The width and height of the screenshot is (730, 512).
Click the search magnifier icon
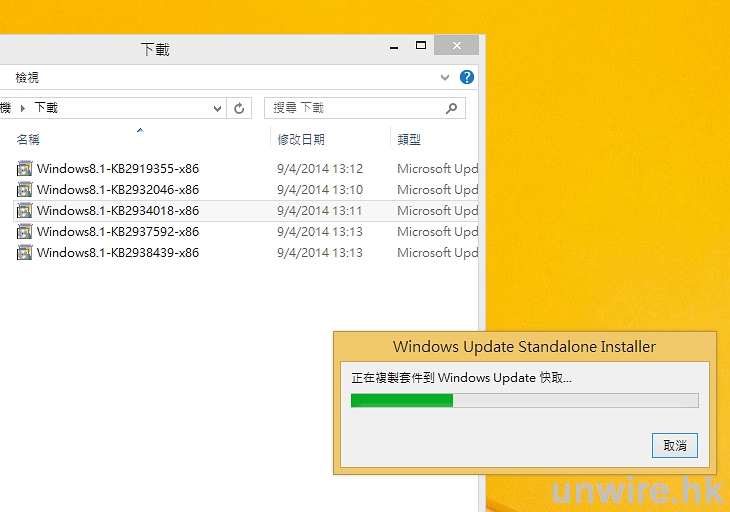click(x=451, y=108)
